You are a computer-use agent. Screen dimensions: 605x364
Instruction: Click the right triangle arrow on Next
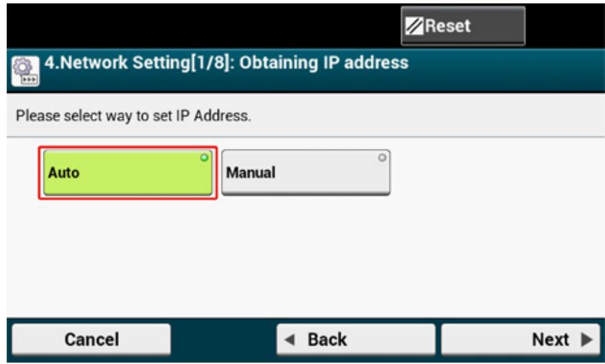pyautogui.click(x=586, y=340)
